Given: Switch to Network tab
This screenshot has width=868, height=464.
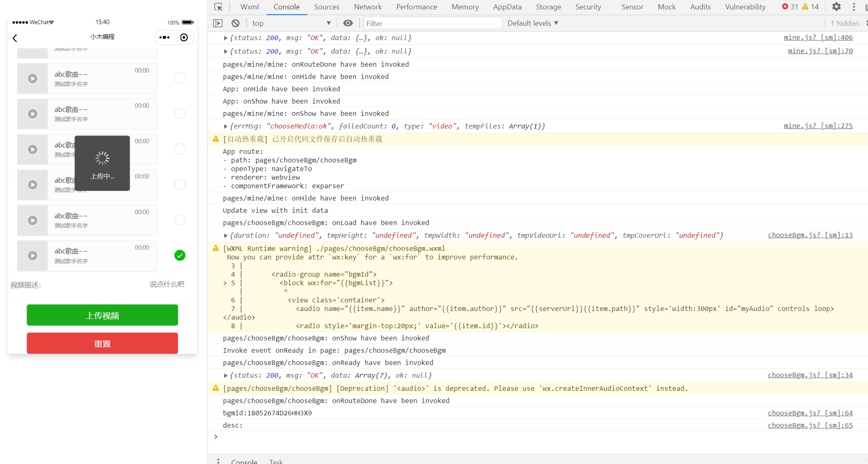Looking at the screenshot, I should click(x=368, y=7).
